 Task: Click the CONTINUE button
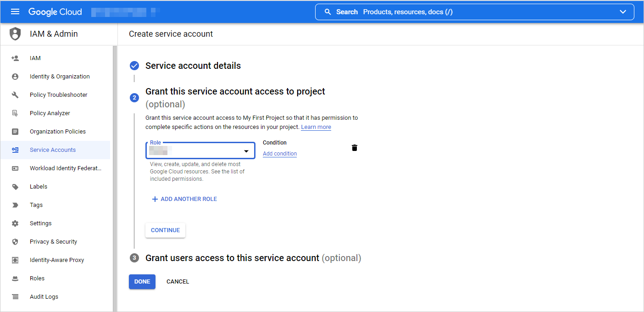[x=165, y=230]
